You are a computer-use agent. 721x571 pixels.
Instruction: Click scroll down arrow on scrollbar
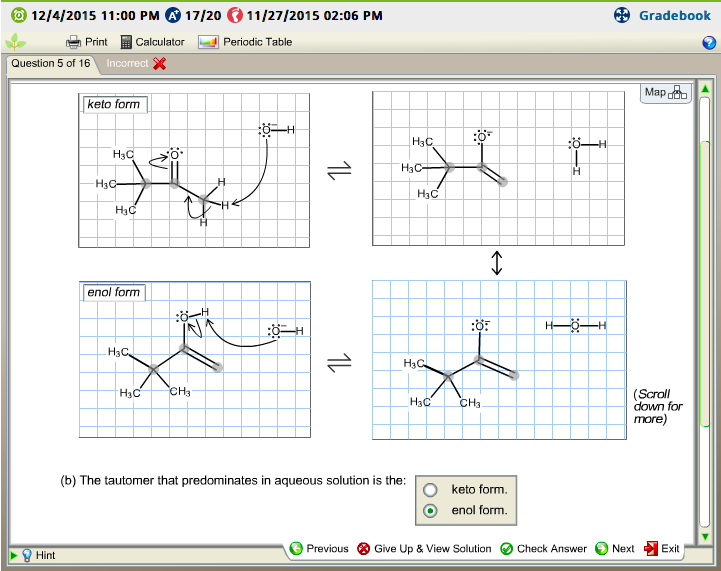(x=705, y=535)
